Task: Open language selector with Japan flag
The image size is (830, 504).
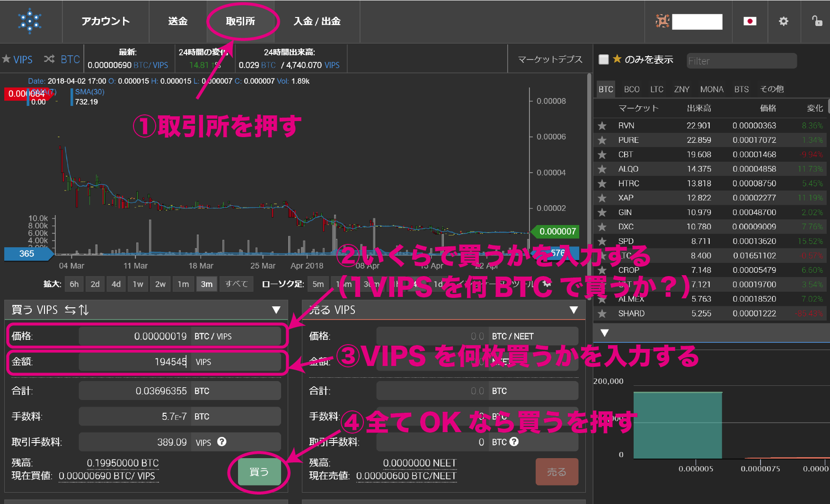Action: pyautogui.click(x=750, y=21)
